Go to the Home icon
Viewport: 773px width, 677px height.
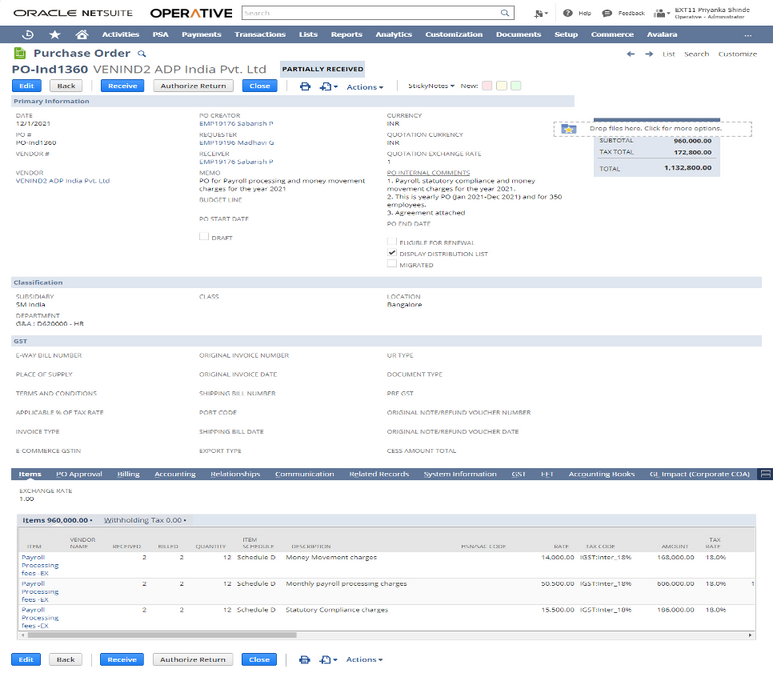82,35
